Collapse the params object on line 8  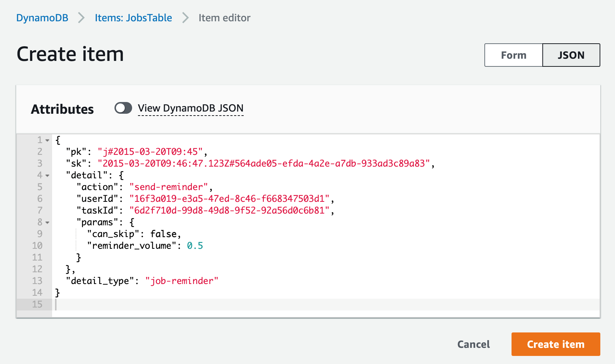(47, 222)
